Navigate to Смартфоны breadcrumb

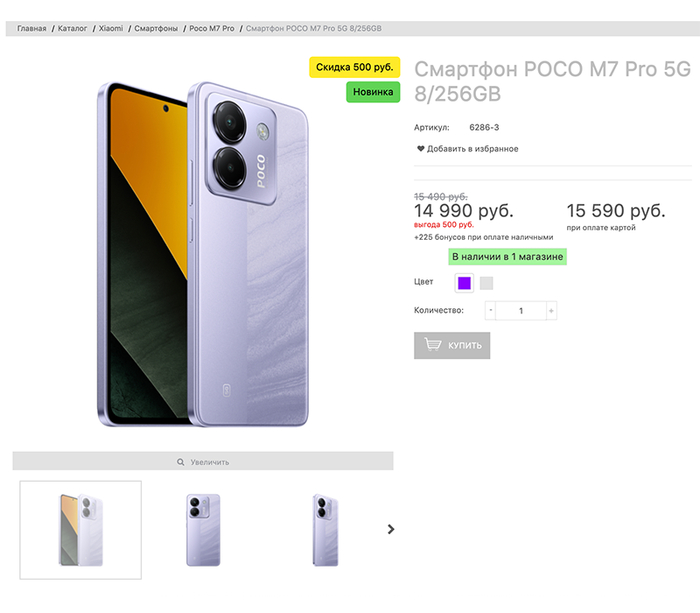pyautogui.click(x=155, y=29)
